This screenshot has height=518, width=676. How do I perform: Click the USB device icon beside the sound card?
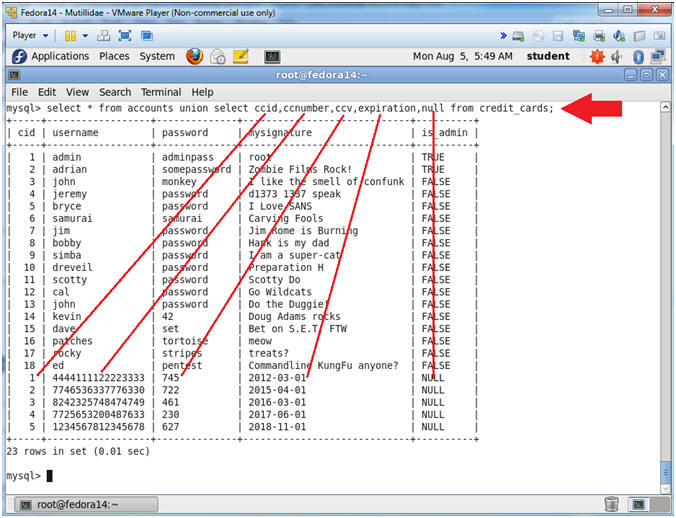[639, 36]
